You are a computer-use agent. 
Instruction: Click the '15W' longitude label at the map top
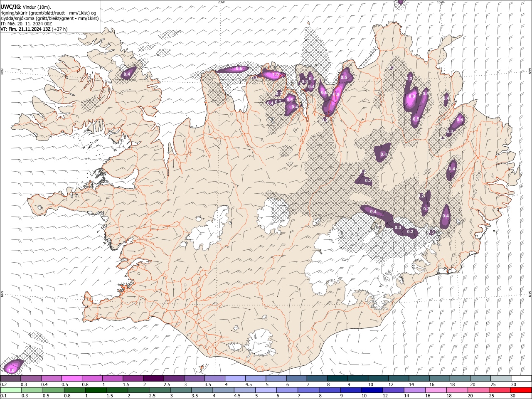pyautogui.click(x=440, y=2)
